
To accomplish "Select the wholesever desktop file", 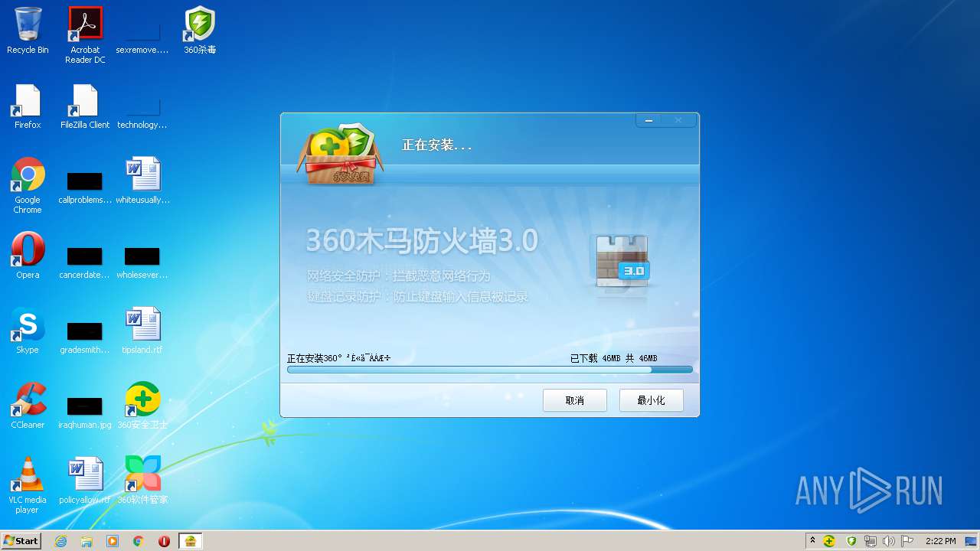I will click(x=142, y=262).
